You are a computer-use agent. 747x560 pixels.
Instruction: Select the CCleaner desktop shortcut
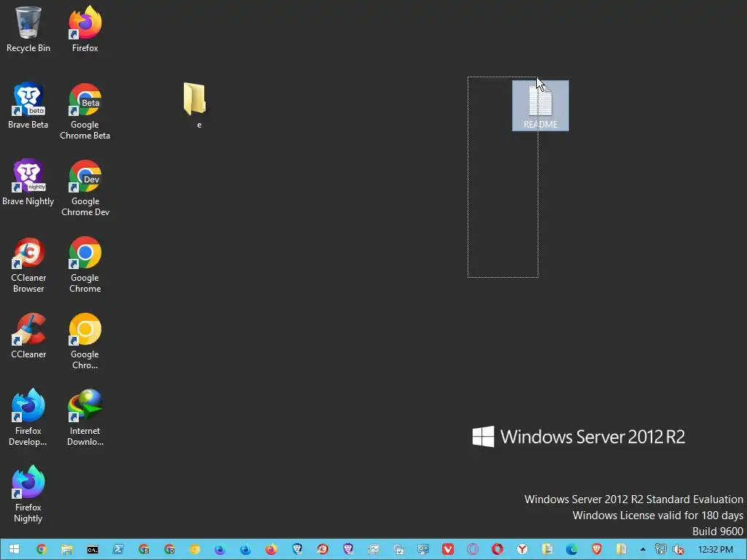(x=28, y=335)
